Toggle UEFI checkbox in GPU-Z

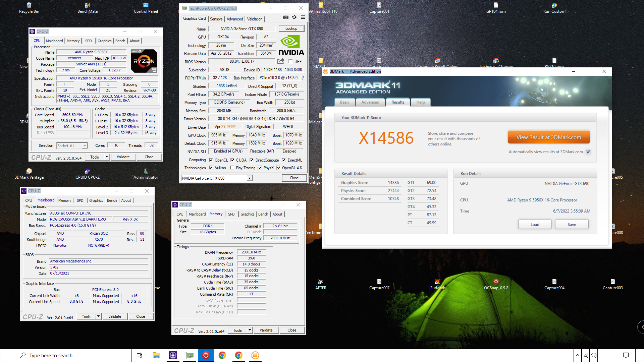point(290,62)
